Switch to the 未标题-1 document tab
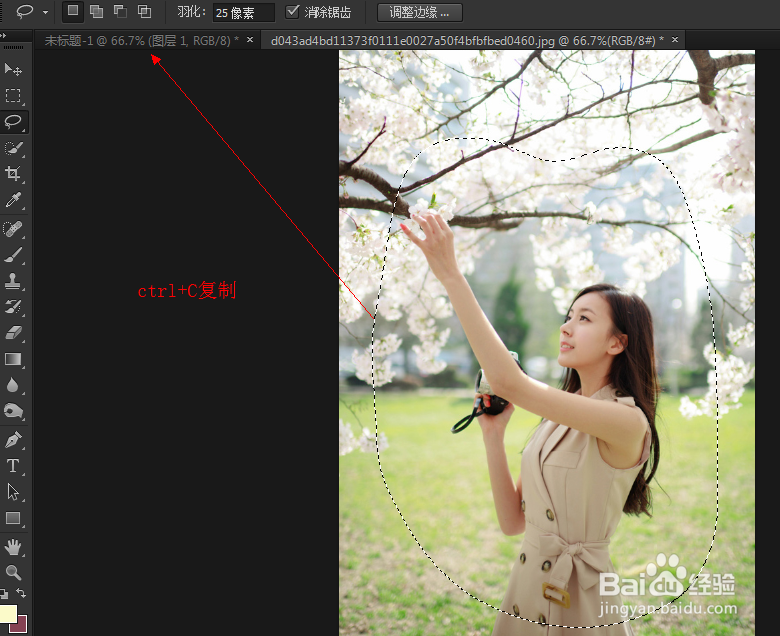 (x=142, y=41)
